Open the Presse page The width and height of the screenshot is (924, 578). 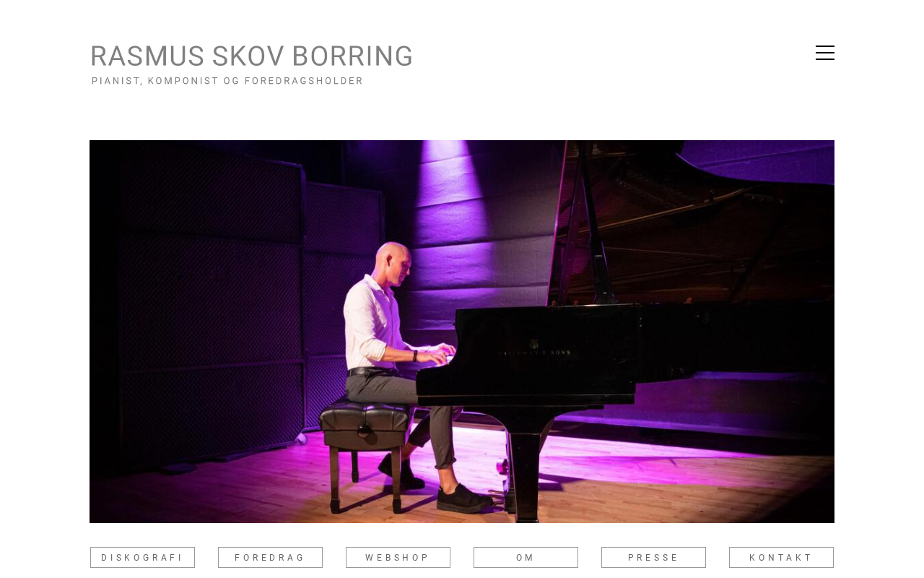(x=653, y=558)
